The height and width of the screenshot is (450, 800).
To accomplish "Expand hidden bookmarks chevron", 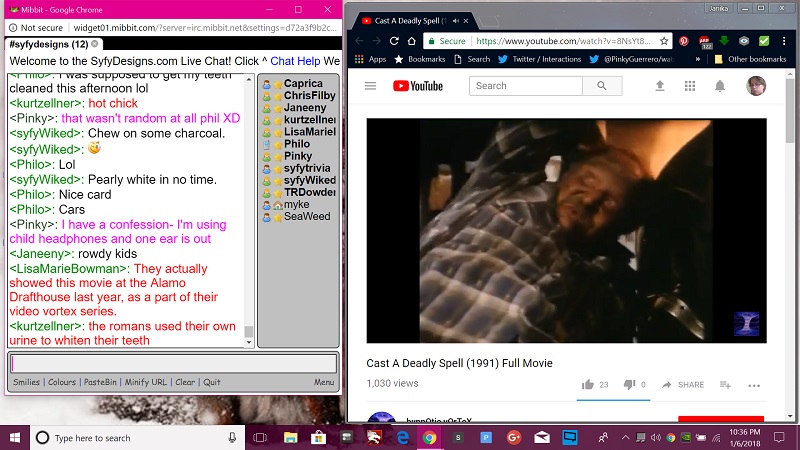I will click(x=697, y=59).
